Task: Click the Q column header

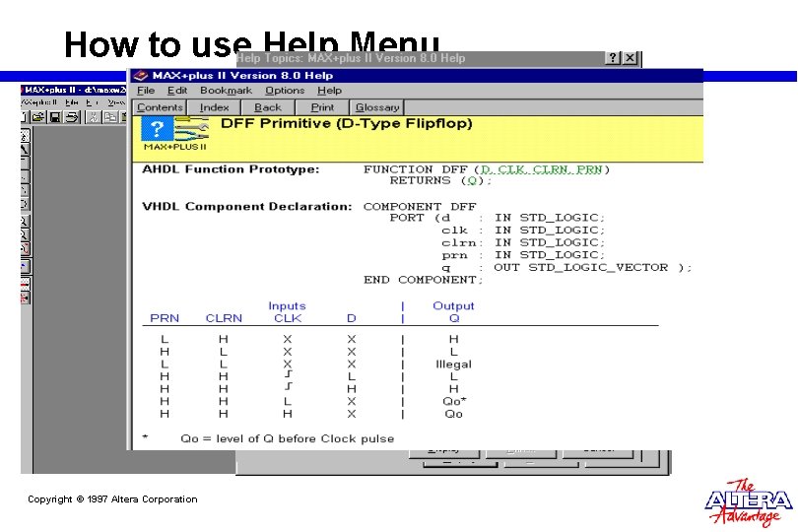Action: (x=454, y=318)
